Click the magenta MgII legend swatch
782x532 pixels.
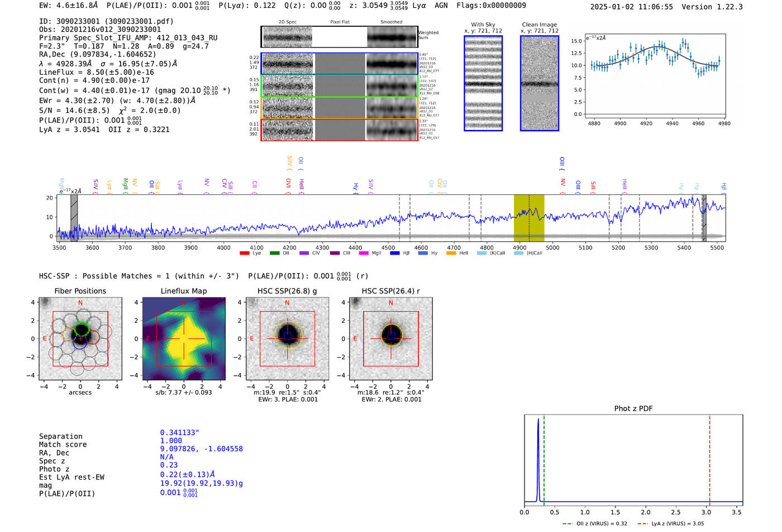(364, 253)
